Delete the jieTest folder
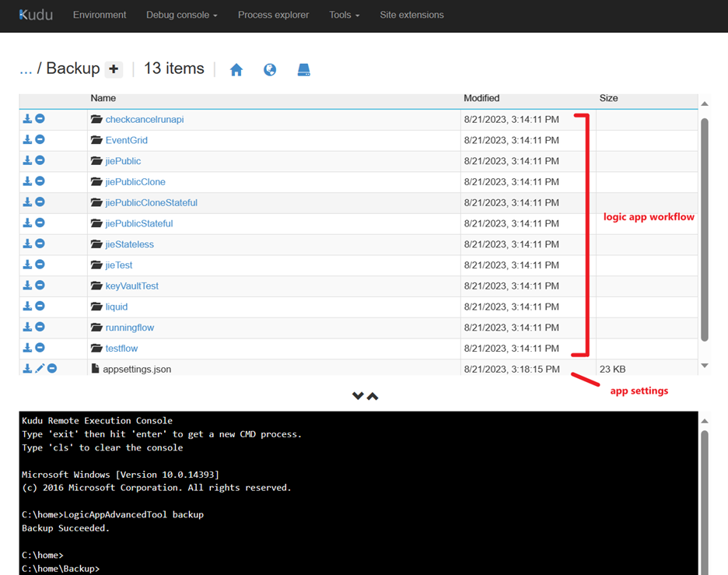The height and width of the screenshot is (575, 728). pos(40,265)
